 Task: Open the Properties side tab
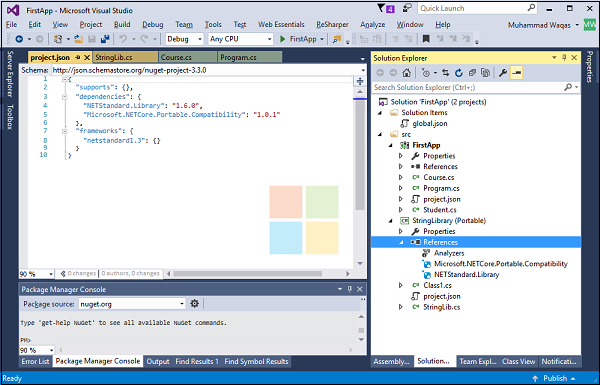(590, 66)
